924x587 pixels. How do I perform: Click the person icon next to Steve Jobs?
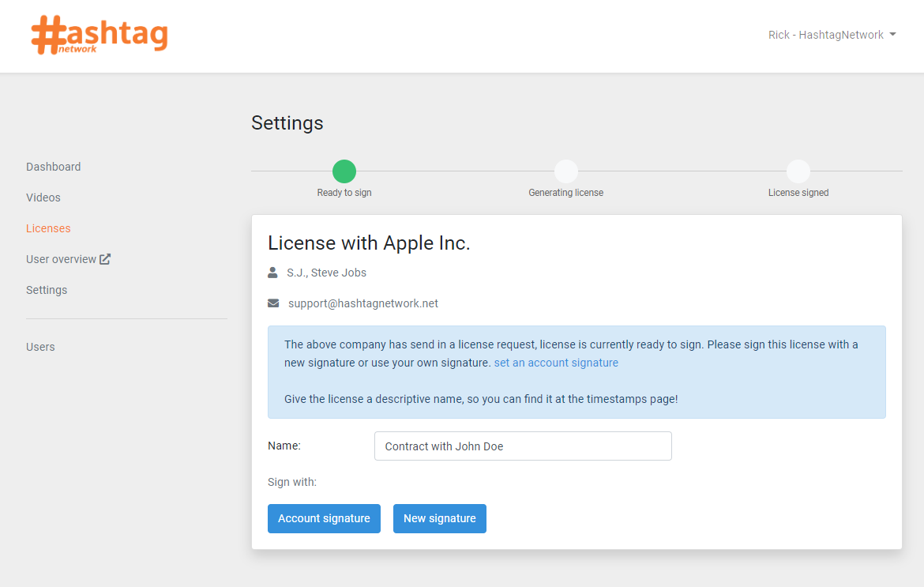coord(272,273)
